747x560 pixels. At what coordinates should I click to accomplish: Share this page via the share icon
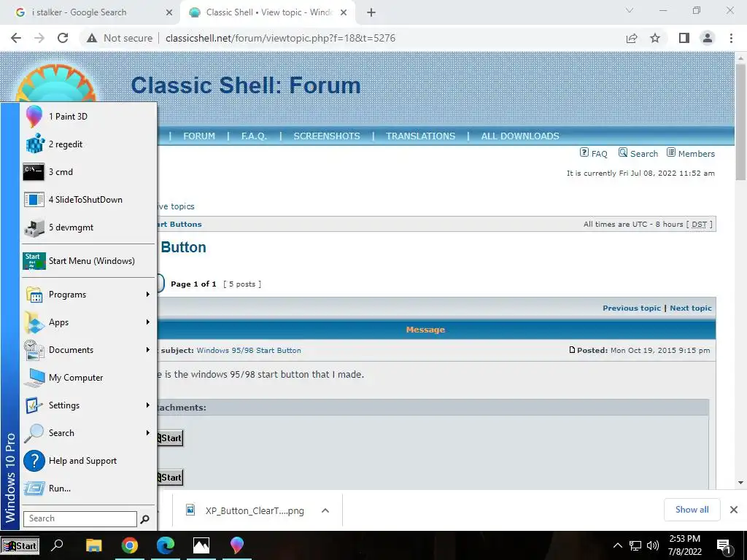pyautogui.click(x=632, y=38)
